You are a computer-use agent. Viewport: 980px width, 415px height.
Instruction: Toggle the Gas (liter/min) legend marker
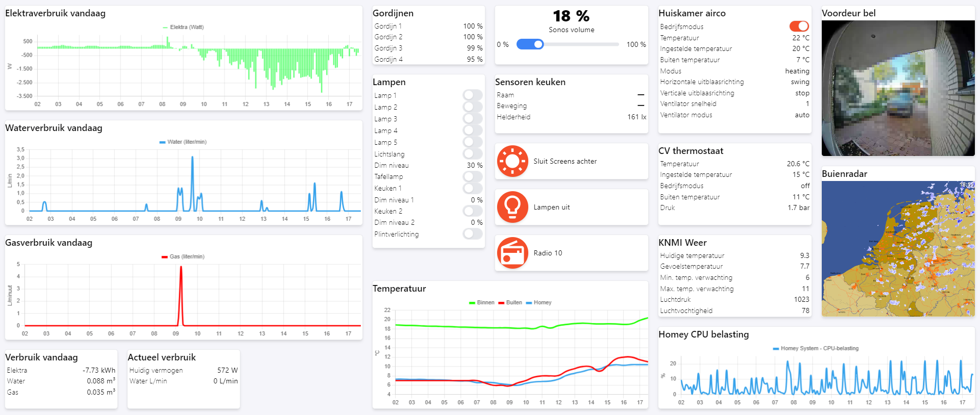[x=164, y=256]
